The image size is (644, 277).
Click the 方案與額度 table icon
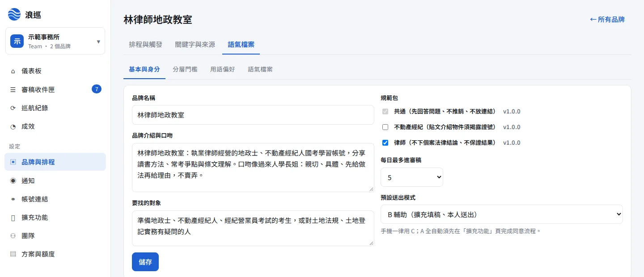[13, 254]
